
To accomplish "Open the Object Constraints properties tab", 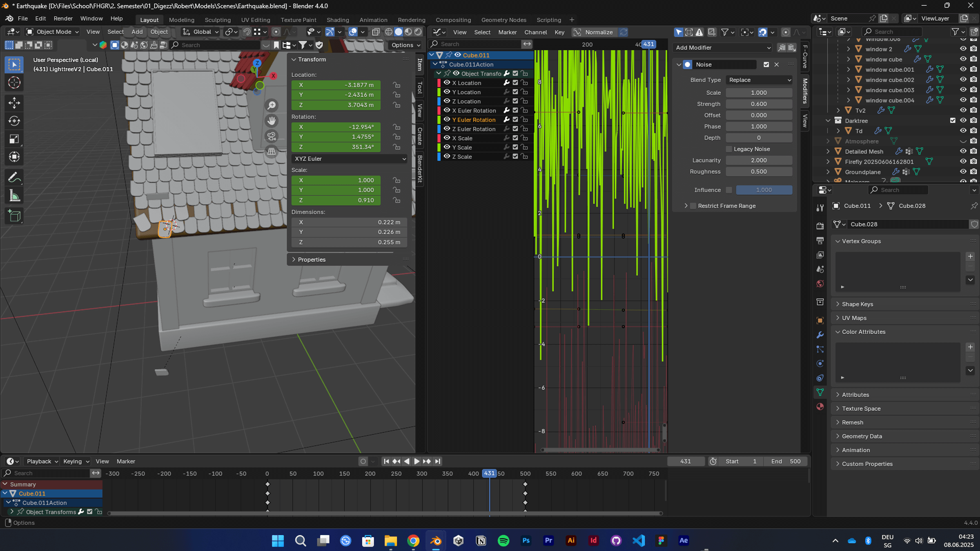I will (820, 378).
